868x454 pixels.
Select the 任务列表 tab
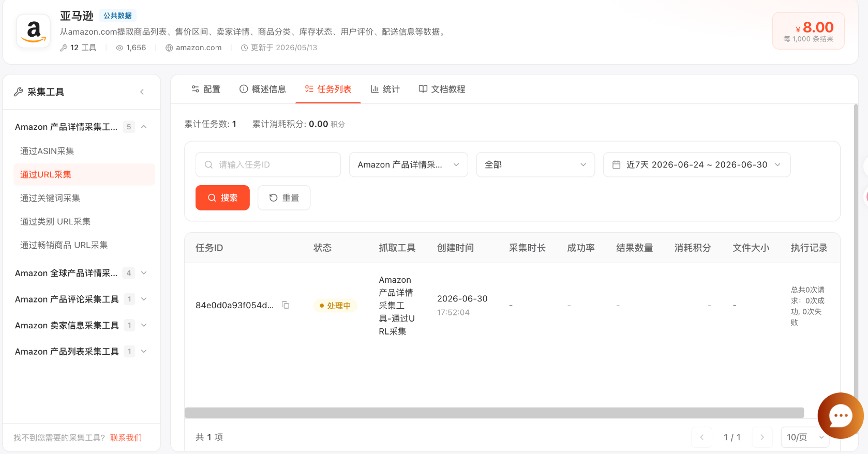tap(328, 89)
